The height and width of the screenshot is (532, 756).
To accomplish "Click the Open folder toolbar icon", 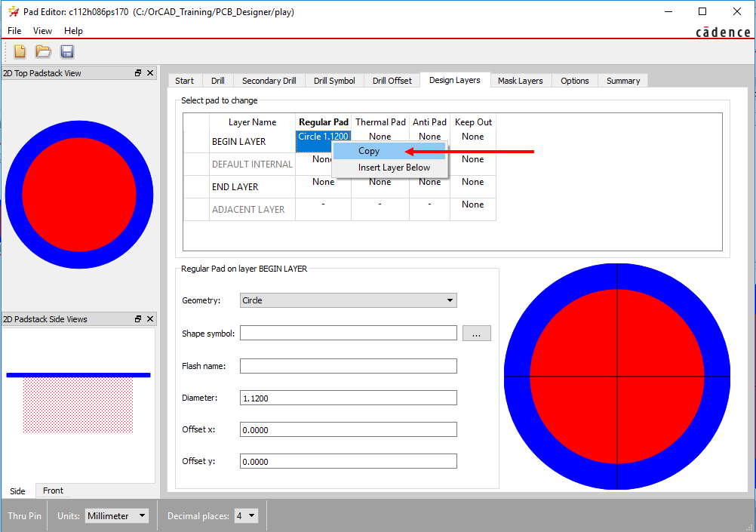I will click(x=44, y=51).
